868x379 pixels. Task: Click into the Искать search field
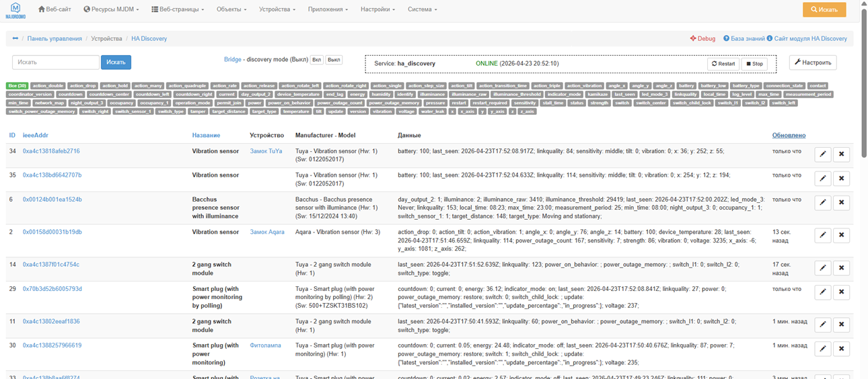(x=56, y=62)
